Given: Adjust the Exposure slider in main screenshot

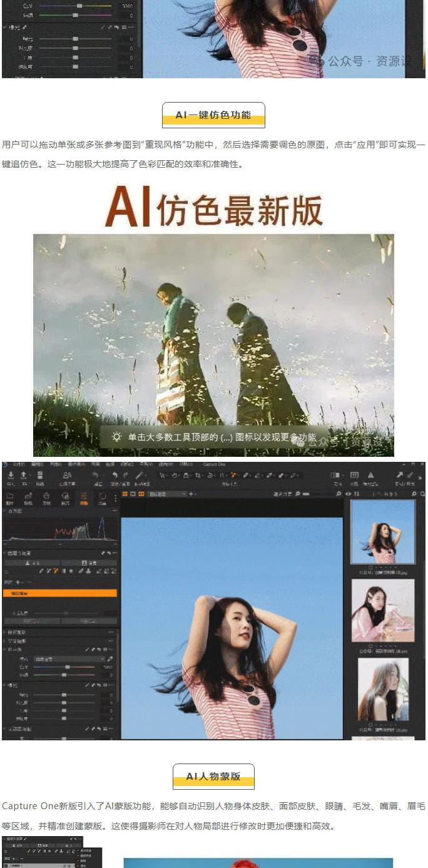Looking at the screenshot, I should click(64, 695).
